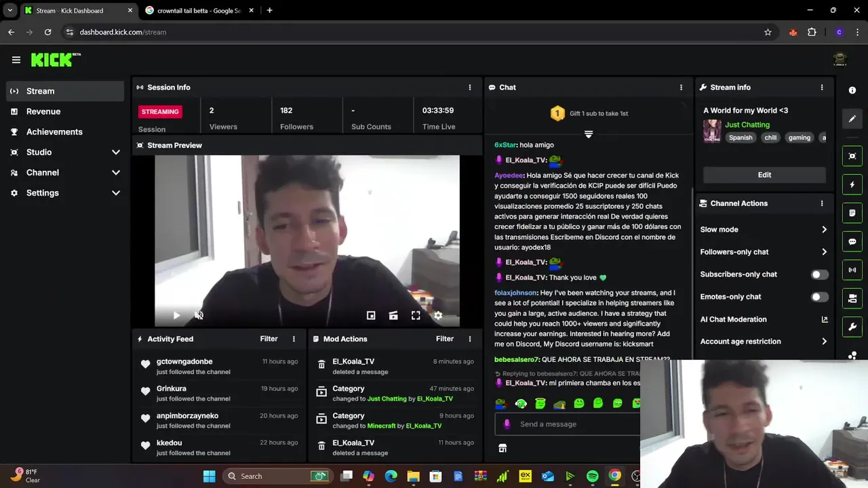Toggle picture-in-picture on the stream preview
The height and width of the screenshot is (488, 868).
[x=371, y=315]
